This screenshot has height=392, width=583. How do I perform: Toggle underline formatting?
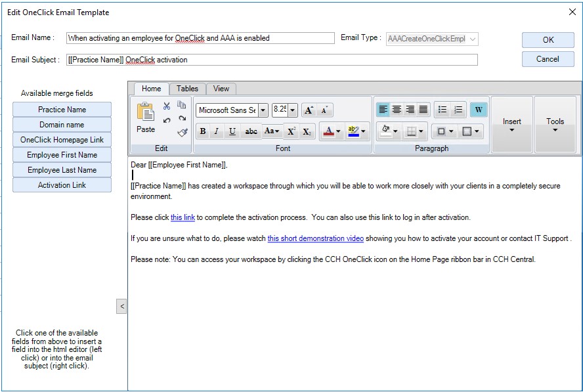pyautogui.click(x=232, y=131)
